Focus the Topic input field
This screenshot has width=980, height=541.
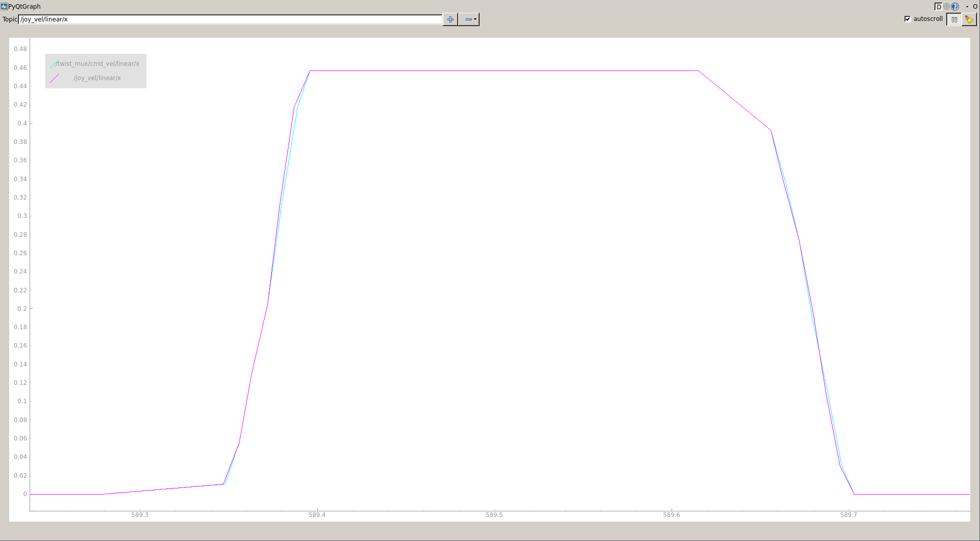(230, 19)
